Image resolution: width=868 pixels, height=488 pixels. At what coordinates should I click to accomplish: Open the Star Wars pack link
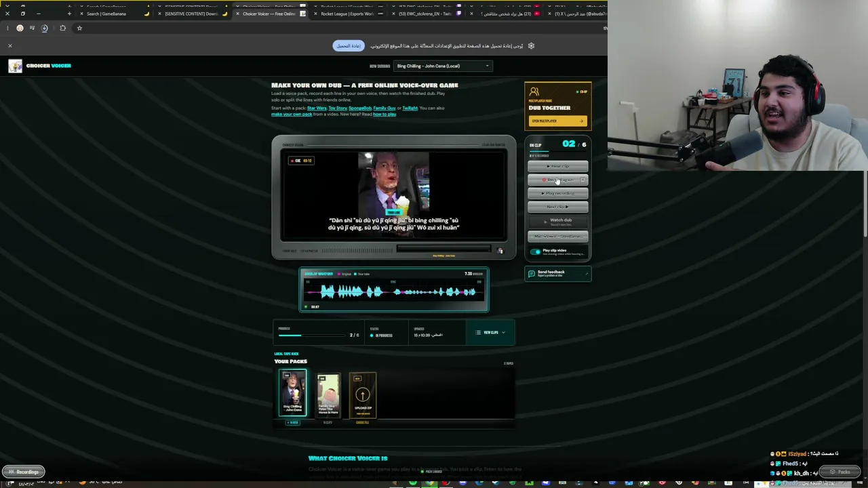point(317,108)
